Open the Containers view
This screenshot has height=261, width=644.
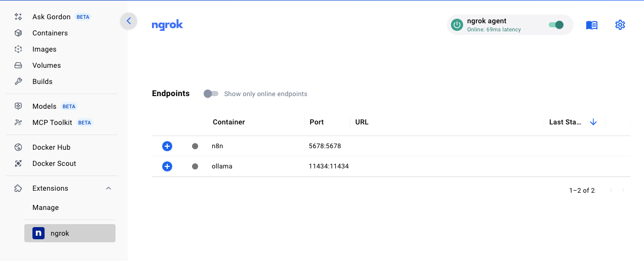point(50,33)
